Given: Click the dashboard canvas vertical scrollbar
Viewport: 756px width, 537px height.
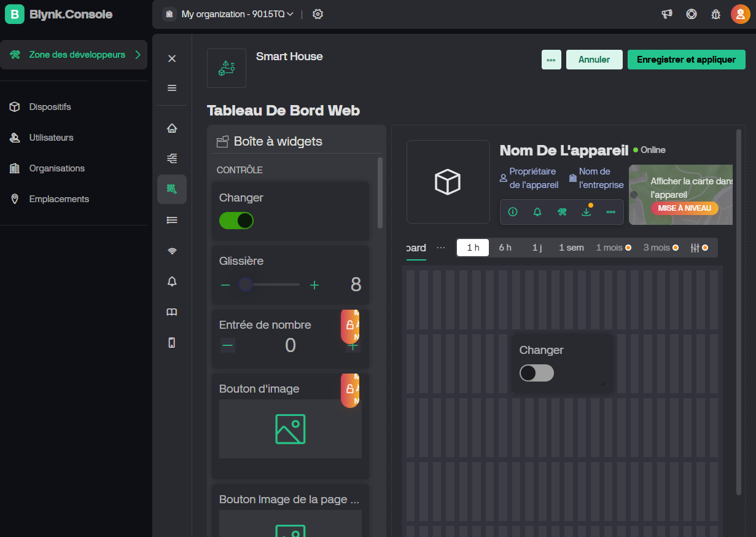Looking at the screenshot, I should (739, 311).
